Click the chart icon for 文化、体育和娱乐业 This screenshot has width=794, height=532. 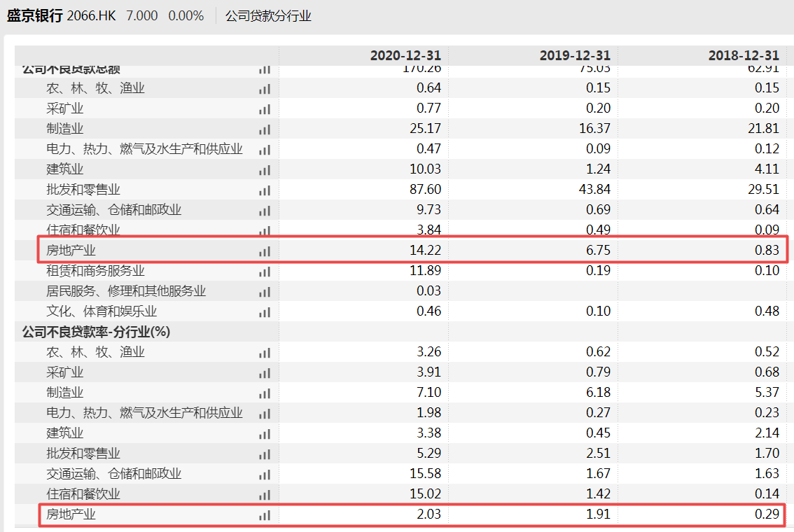[x=264, y=312]
